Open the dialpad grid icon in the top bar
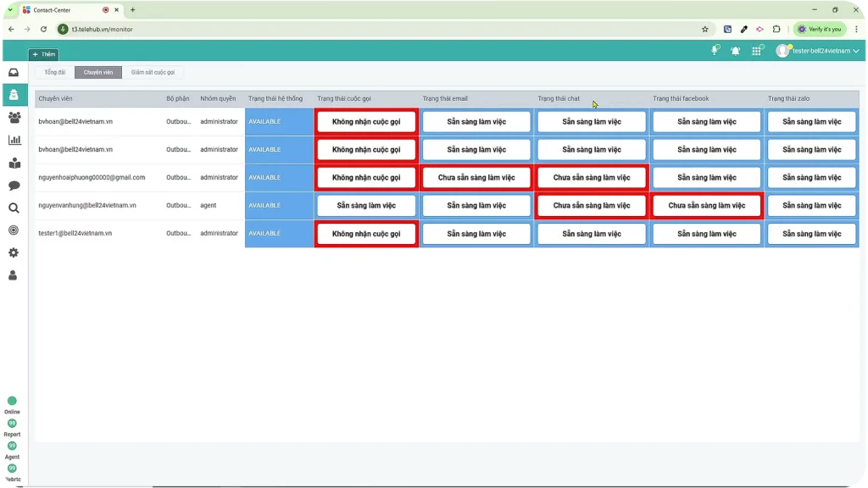868x488 pixels. (x=757, y=51)
